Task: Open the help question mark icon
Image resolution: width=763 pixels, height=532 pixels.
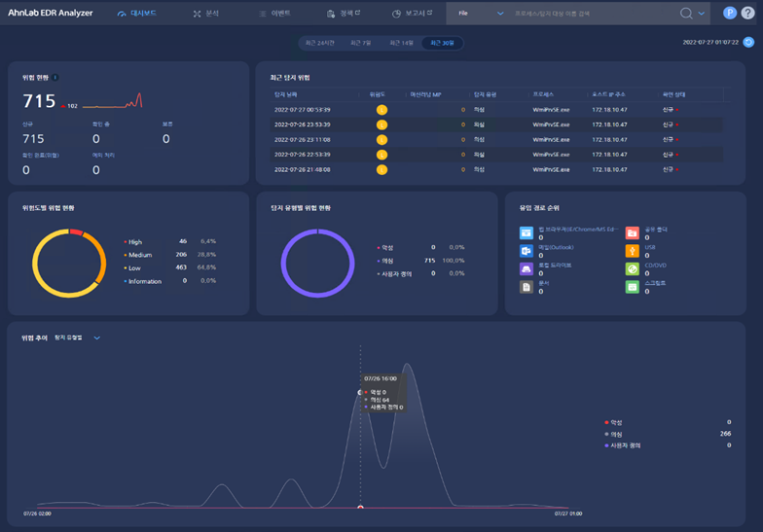Action: pos(747,14)
